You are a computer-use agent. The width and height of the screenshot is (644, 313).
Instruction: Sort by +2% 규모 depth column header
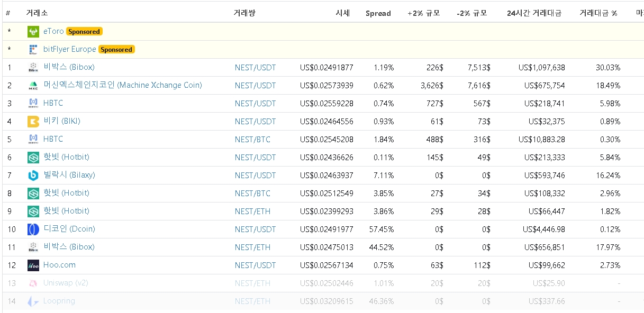424,13
